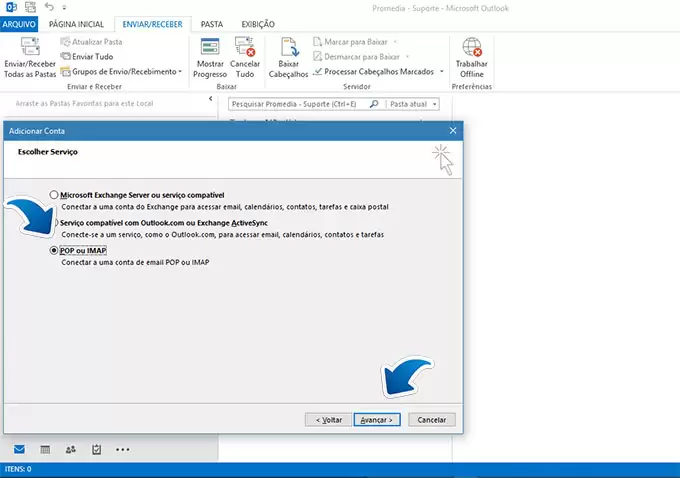Open the PASTA tab
This screenshot has height=478, width=680.
212,24
